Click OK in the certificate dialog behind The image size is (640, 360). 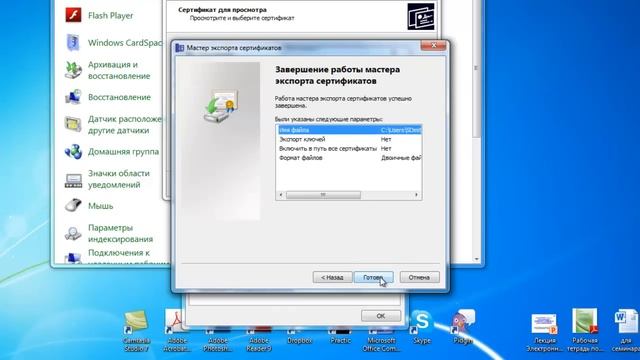point(381,316)
